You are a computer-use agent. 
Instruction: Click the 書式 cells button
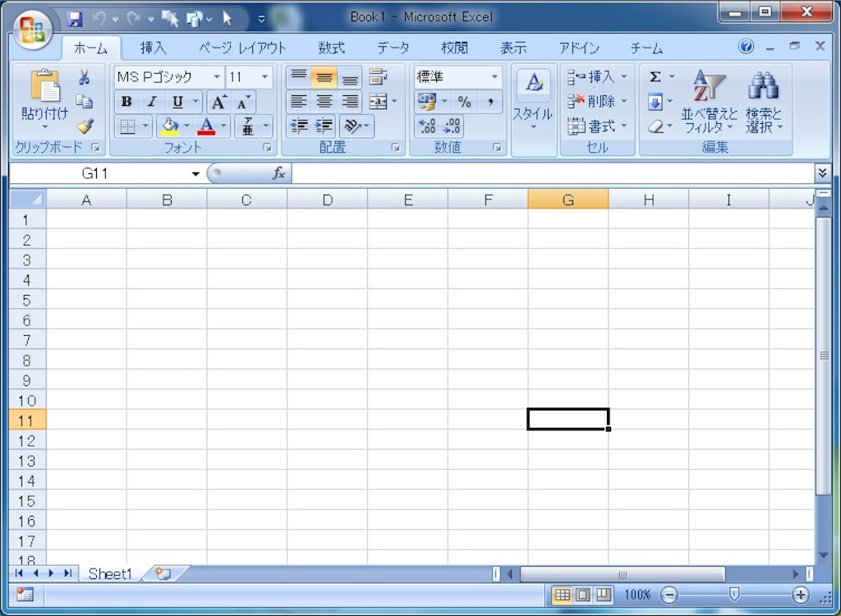pyautogui.click(x=596, y=126)
